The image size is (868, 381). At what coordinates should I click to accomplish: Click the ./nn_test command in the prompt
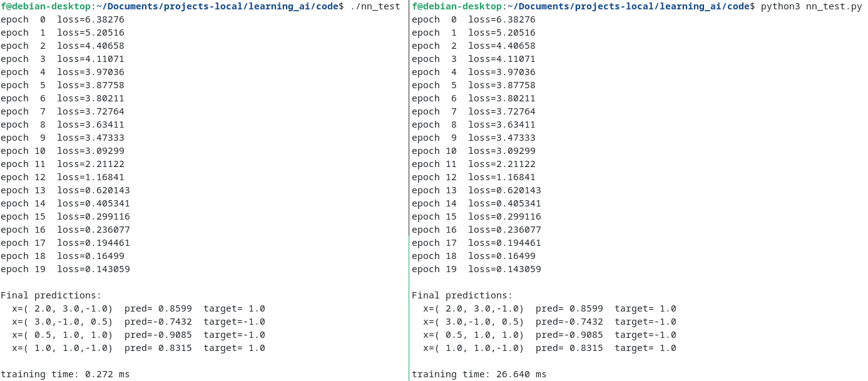[x=375, y=6]
